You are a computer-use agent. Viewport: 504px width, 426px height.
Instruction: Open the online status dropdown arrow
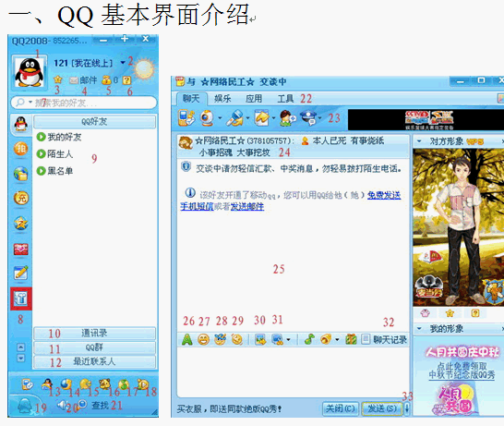point(123,63)
